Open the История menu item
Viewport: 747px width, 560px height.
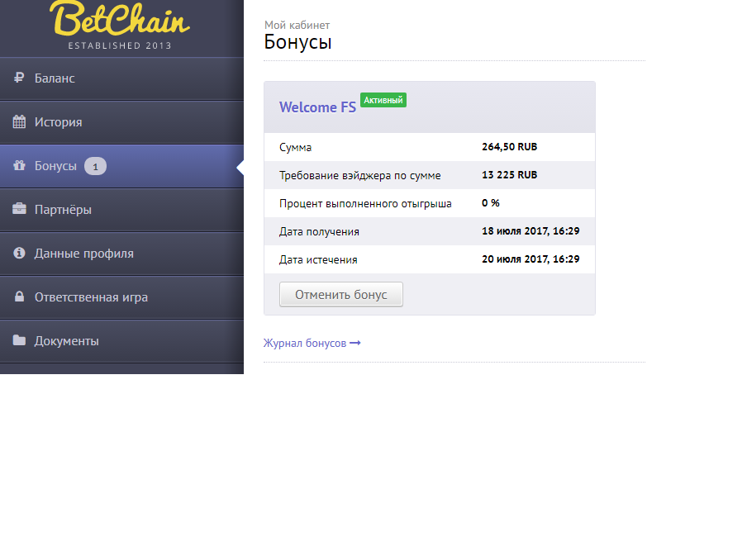tap(121, 122)
